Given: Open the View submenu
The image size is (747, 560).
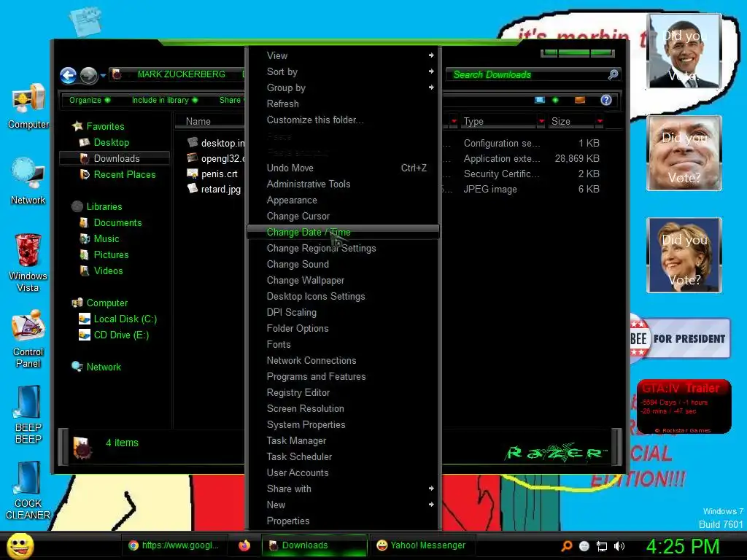Looking at the screenshot, I should click(343, 55).
